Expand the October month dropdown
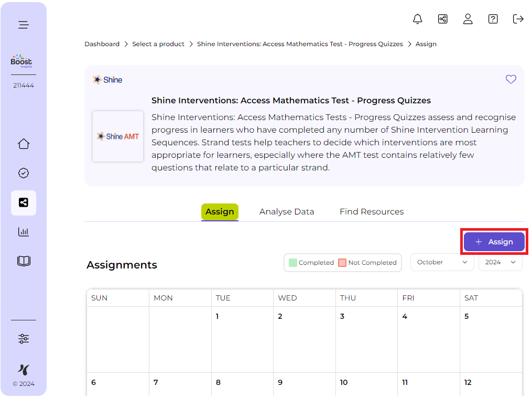 pyautogui.click(x=442, y=262)
